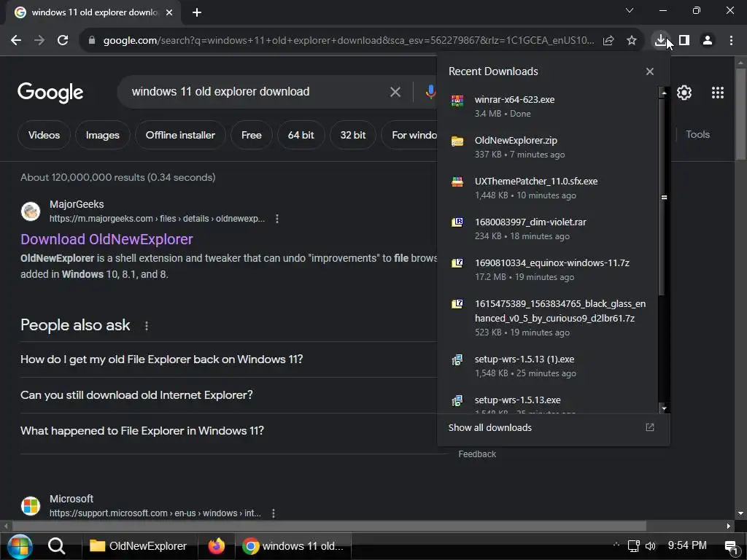Click the Google logo

[x=50, y=93]
